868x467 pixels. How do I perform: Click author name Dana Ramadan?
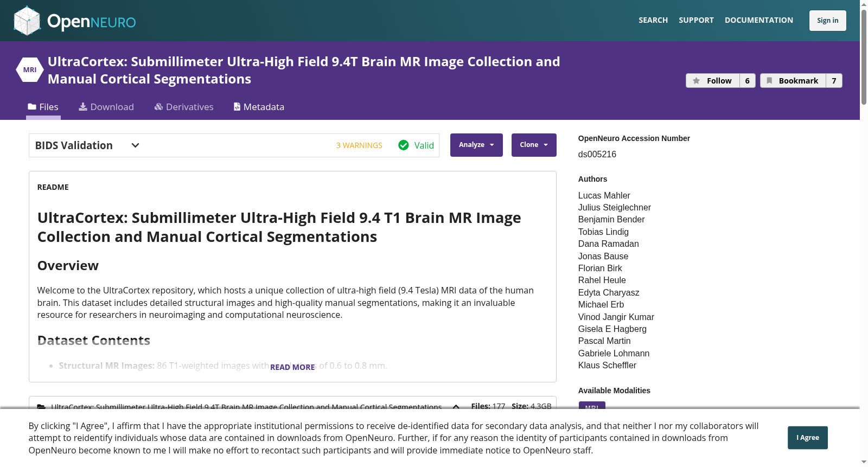609,244
